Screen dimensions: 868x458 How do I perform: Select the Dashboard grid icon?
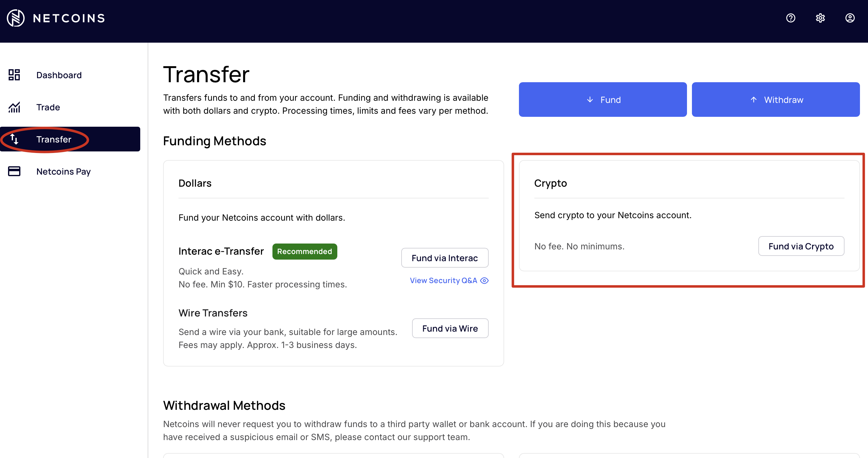pyautogui.click(x=14, y=75)
